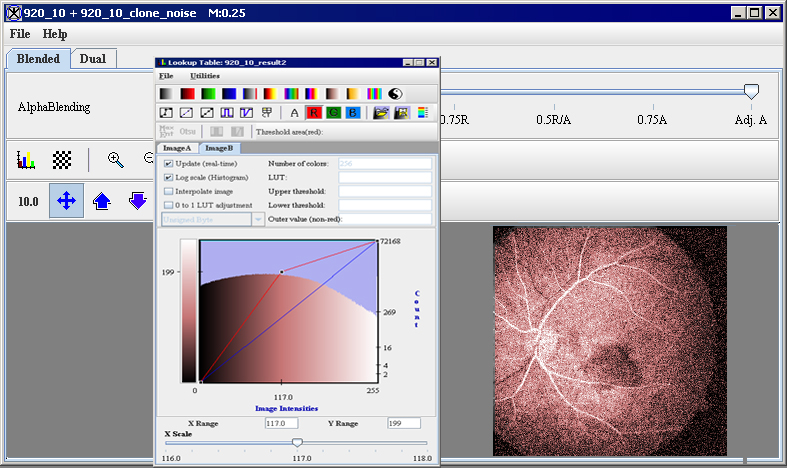Select the four-way move arrows tool

pos(66,201)
